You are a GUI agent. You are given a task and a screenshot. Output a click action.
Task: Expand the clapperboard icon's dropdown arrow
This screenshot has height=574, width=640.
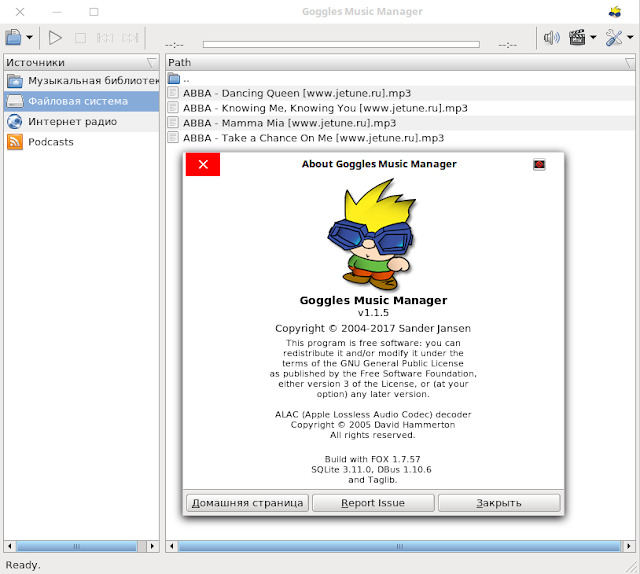pos(593,38)
